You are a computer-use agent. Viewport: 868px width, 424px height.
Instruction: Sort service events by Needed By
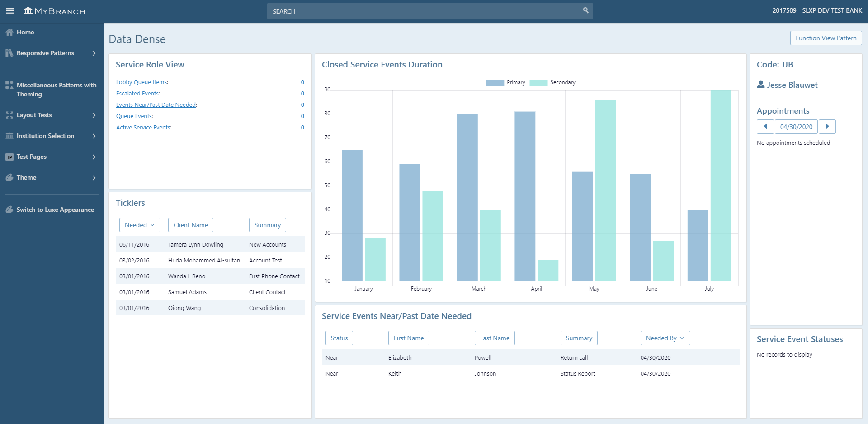point(665,338)
